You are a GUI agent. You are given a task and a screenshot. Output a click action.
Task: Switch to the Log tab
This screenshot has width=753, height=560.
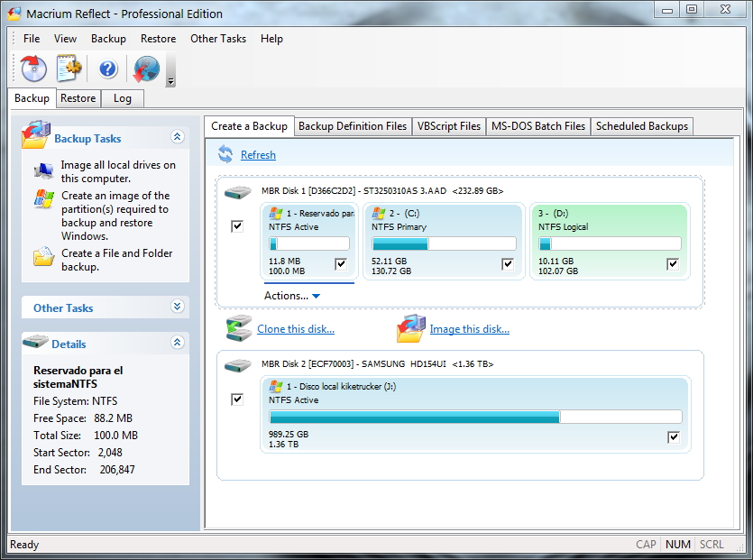(x=123, y=98)
